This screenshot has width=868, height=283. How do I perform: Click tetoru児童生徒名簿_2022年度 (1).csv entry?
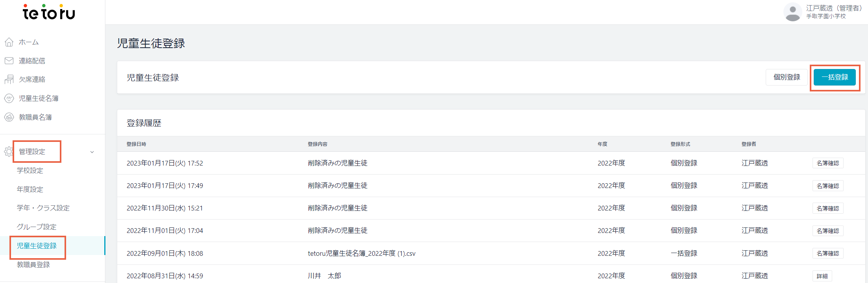[362, 253]
